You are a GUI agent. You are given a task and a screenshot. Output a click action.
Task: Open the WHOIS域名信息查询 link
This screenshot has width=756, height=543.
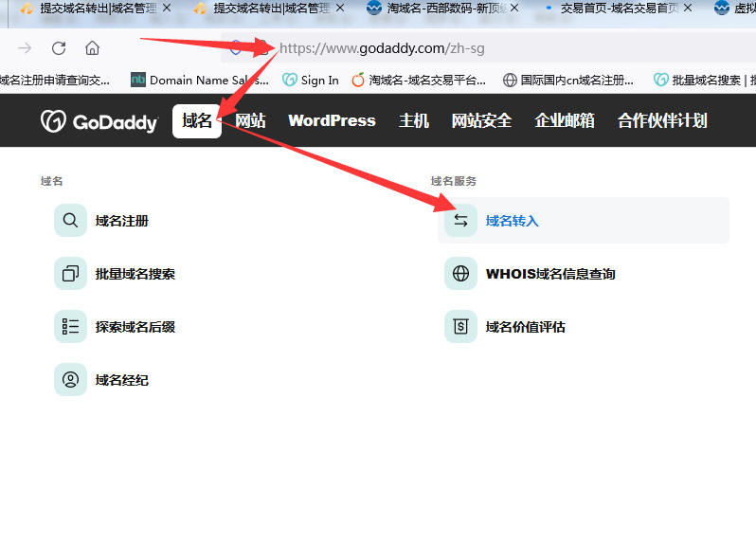point(550,274)
